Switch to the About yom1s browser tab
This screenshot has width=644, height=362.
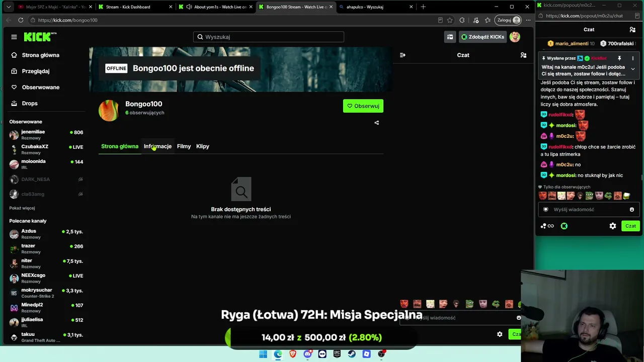215,7
